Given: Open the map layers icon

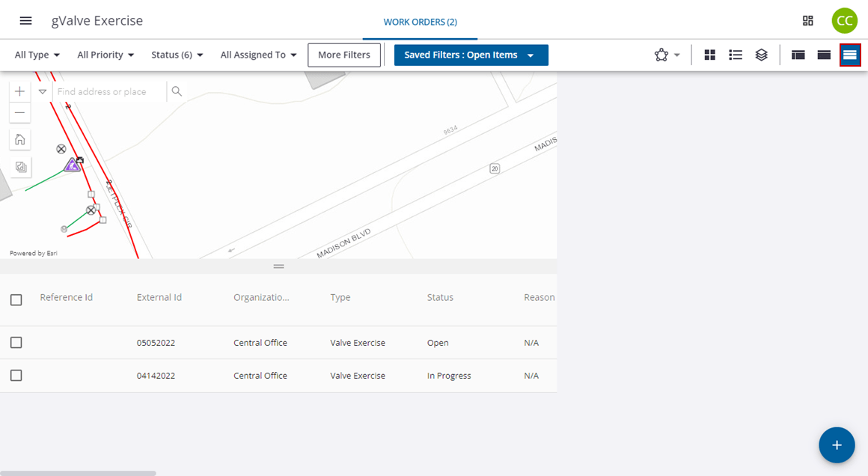Looking at the screenshot, I should coord(762,55).
